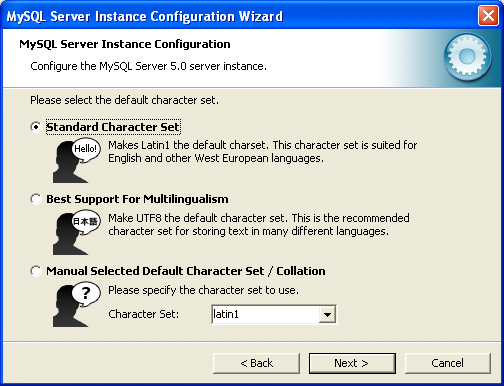Click the 'Character Set:' label
This screenshot has width=504, height=386.
[x=144, y=314]
